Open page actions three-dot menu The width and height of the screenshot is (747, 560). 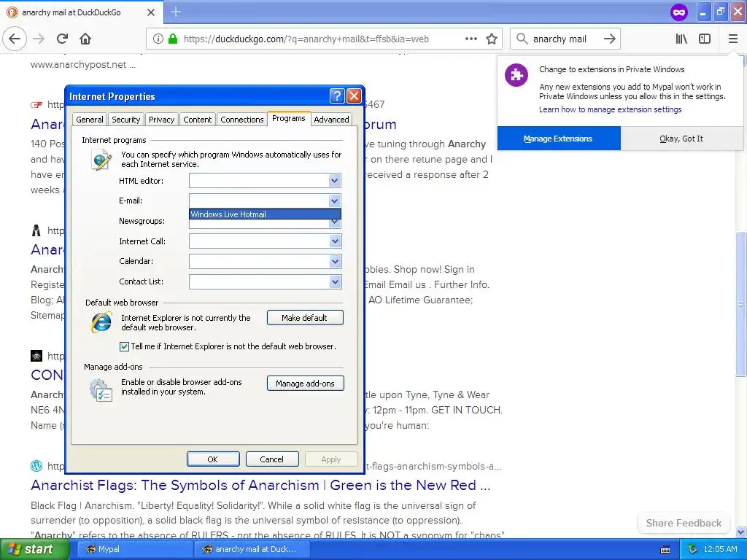pos(471,39)
